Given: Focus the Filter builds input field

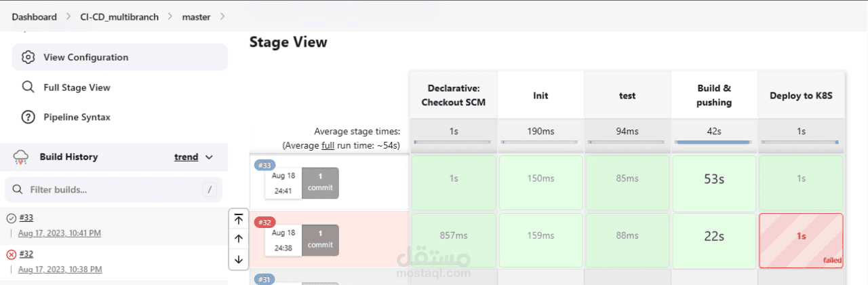Looking at the screenshot, I should coord(113,189).
